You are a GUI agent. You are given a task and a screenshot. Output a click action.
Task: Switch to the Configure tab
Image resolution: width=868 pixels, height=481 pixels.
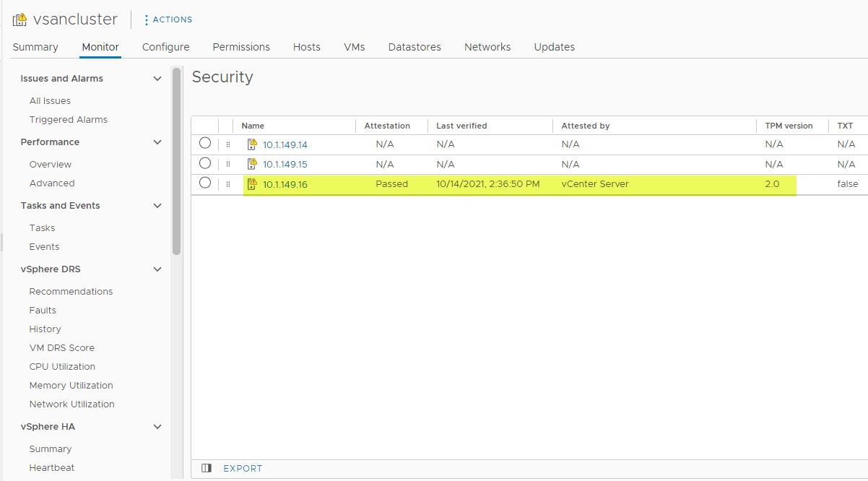(x=165, y=47)
